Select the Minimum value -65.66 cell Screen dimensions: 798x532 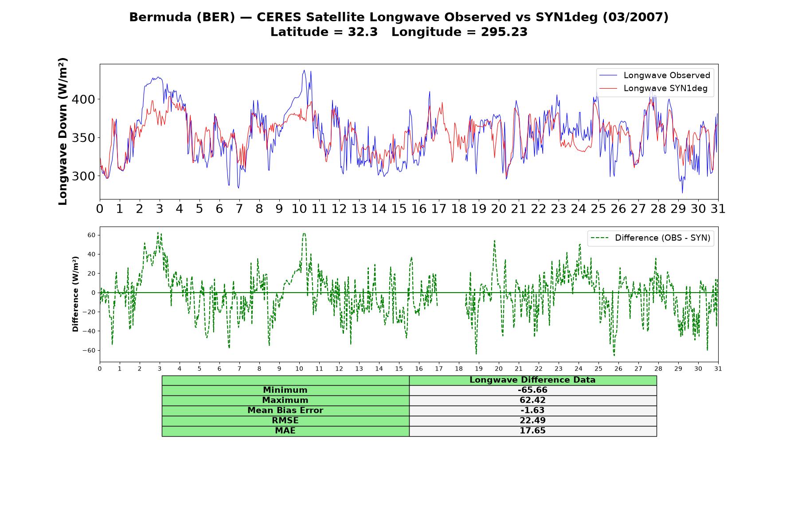coord(532,390)
